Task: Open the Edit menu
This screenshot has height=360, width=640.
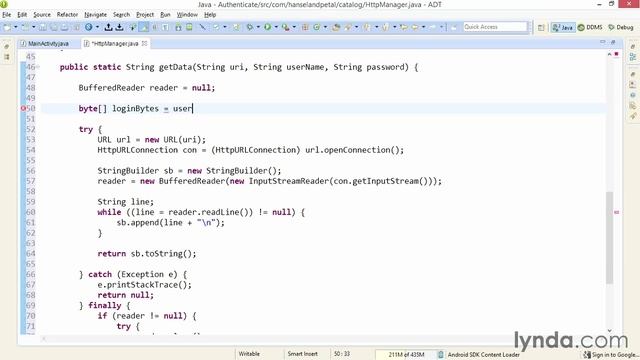Action: 22,15
